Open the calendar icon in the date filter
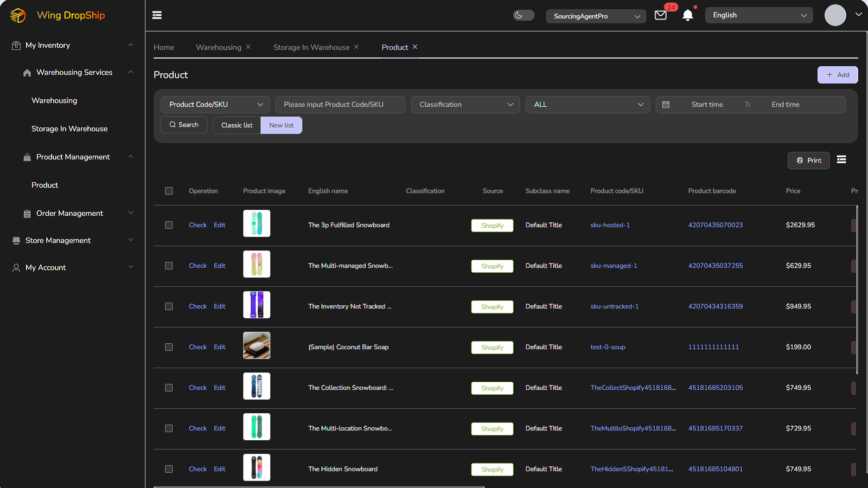The height and width of the screenshot is (488, 868). 666,104
